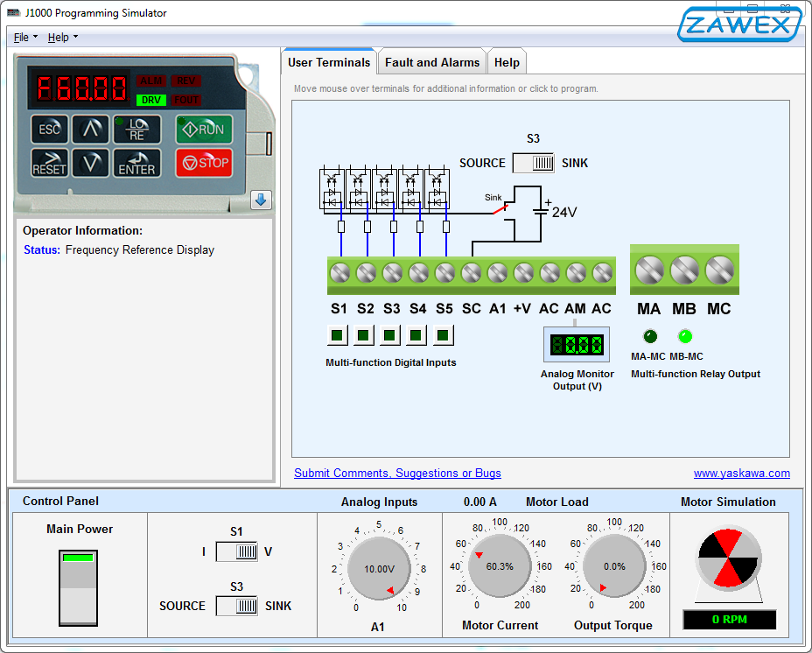Click the 24V battery label in the diagram

pos(564,212)
